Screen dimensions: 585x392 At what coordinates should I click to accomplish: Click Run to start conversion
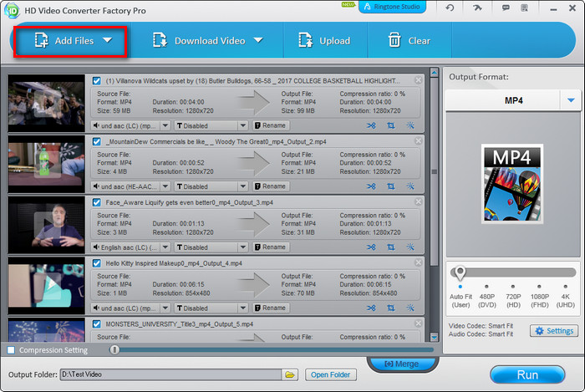pos(527,374)
